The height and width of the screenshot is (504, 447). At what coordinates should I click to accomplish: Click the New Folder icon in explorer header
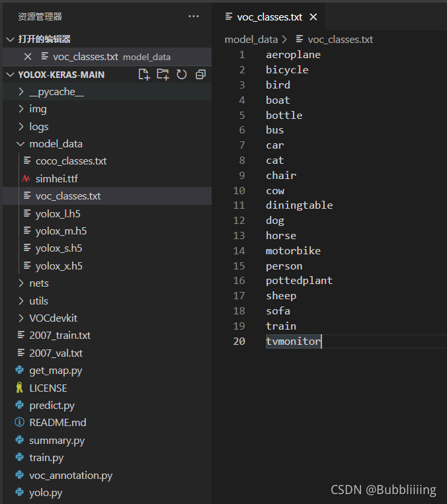click(163, 75)
